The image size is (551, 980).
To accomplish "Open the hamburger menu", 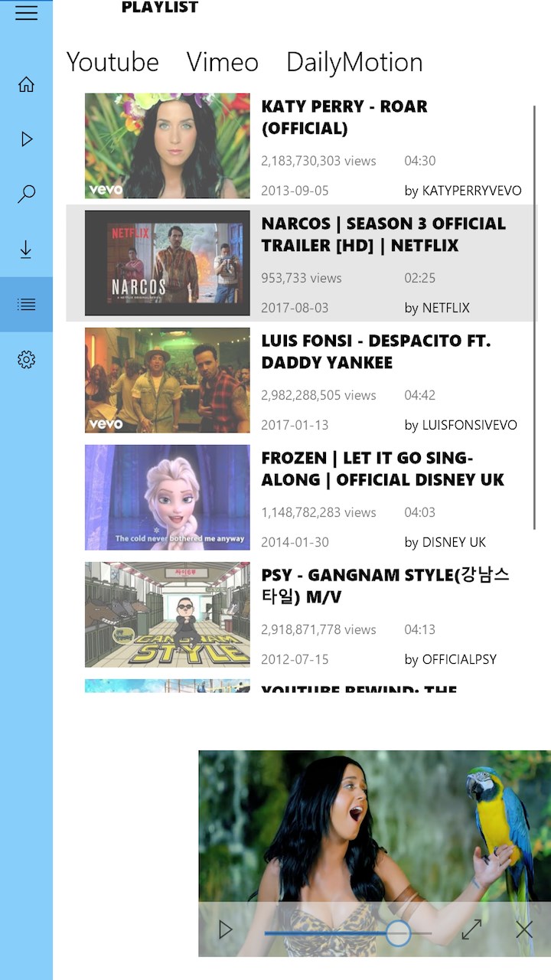I will coord(26,12).
